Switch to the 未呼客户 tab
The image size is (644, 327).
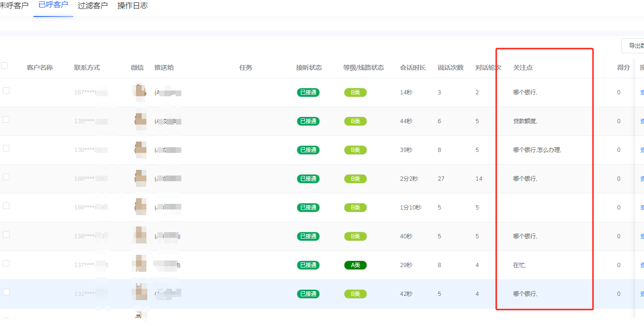(x=14, y=6)
